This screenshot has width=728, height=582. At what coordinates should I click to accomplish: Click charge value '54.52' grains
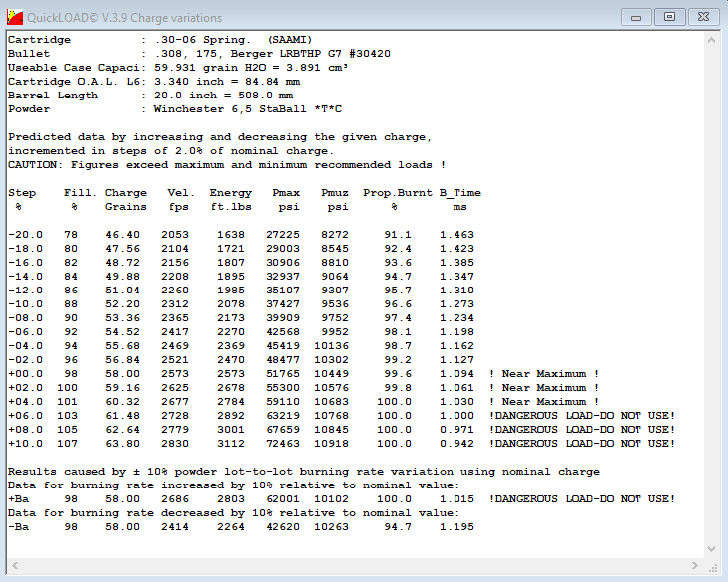coord(122,332)
